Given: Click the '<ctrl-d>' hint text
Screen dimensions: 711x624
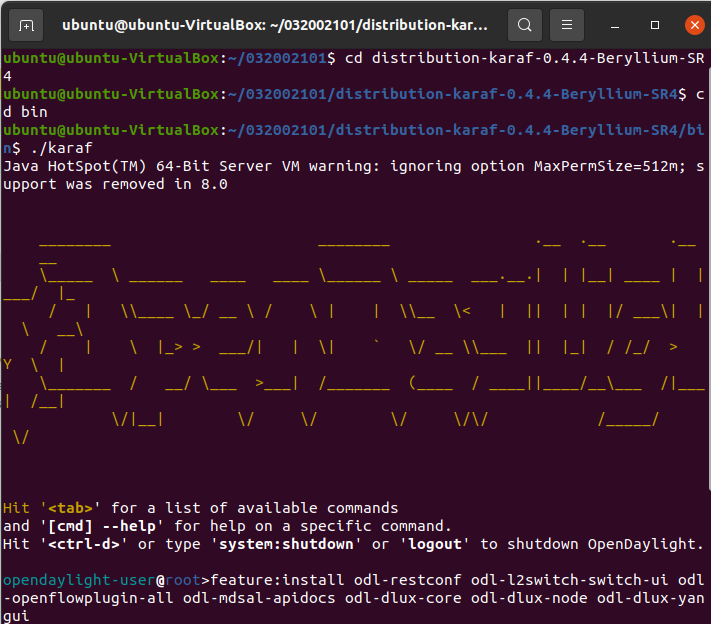Looking at the screenshot, I should 84,544.
